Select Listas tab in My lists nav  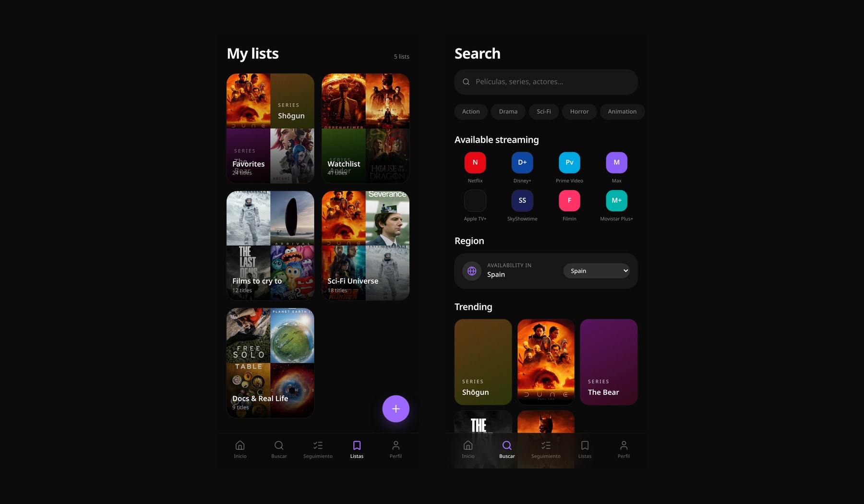tap(357, 449)
